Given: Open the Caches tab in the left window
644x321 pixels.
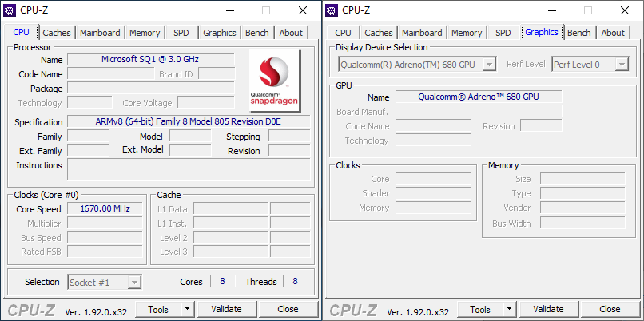Looking at the screenshot, I should (x=56, y=33).
